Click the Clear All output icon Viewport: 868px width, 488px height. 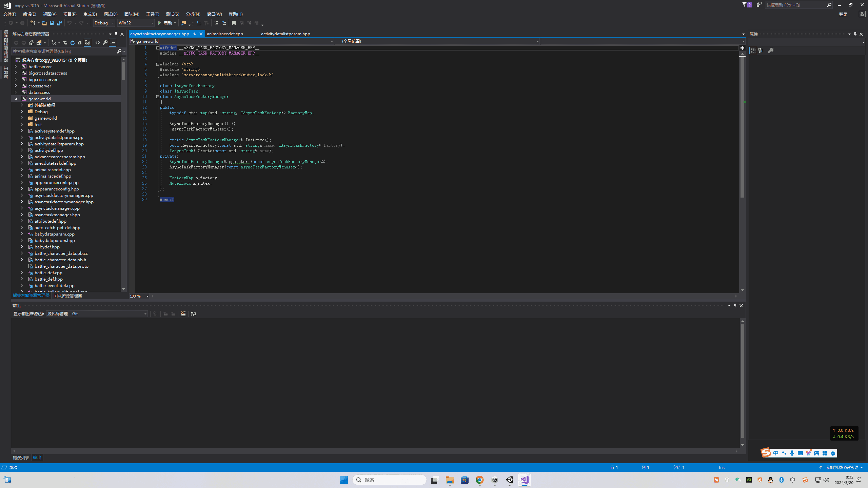pyautogui.click(x=183, y=314)
